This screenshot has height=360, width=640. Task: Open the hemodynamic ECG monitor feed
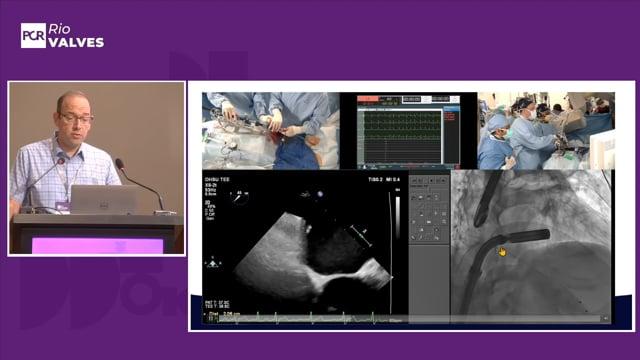408,131
